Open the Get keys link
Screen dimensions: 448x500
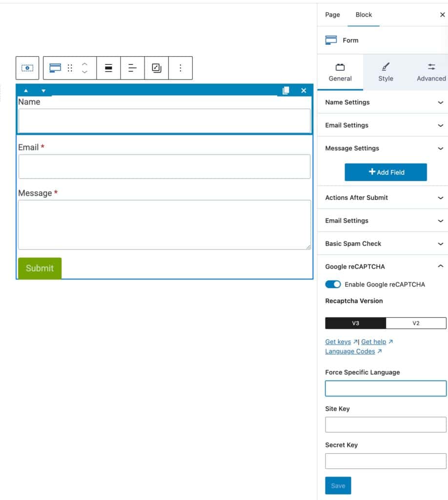[x=338, y=342]
